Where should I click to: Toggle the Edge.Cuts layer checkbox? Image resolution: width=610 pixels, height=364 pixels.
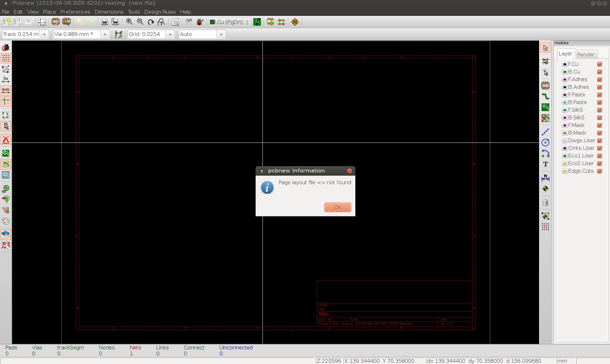pos(600,171)
